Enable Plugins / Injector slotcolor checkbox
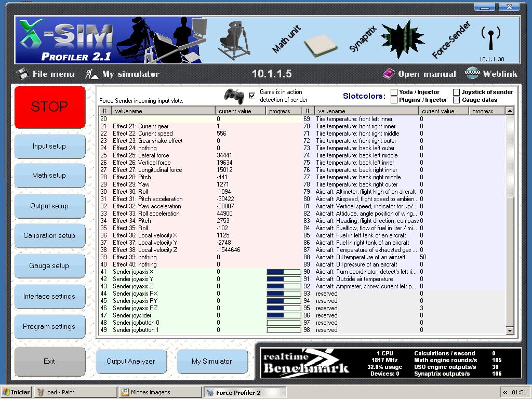The image size is (532, 399). click(394, 100)
